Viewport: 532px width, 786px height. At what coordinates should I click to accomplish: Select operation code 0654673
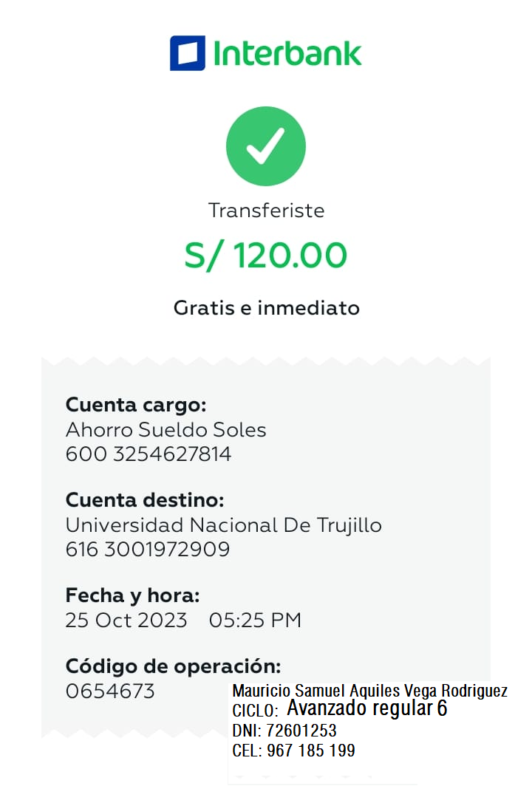pyautogui.click(x=110, y=691)
